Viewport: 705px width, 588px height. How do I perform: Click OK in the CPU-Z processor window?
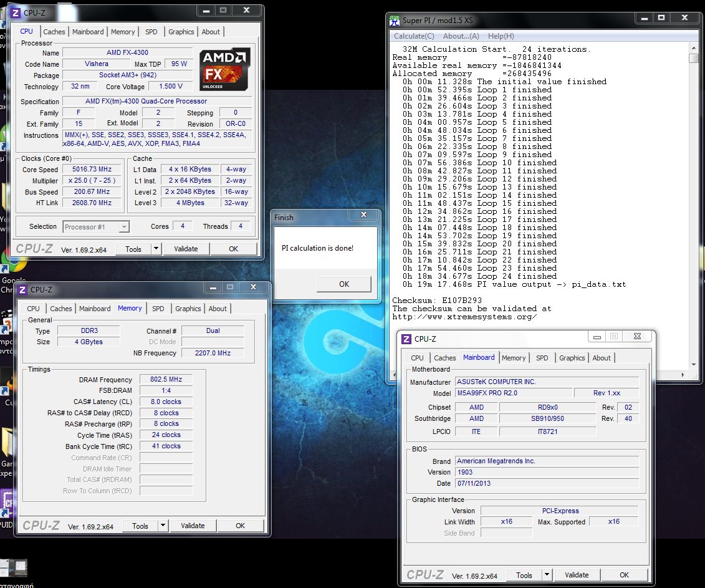coord(233,249)
